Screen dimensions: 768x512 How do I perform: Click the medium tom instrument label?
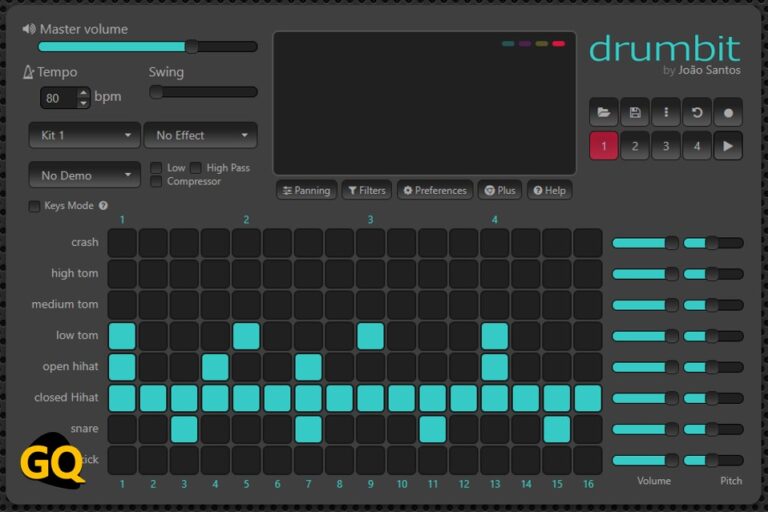pyautogui.click(x=65, y=304)
